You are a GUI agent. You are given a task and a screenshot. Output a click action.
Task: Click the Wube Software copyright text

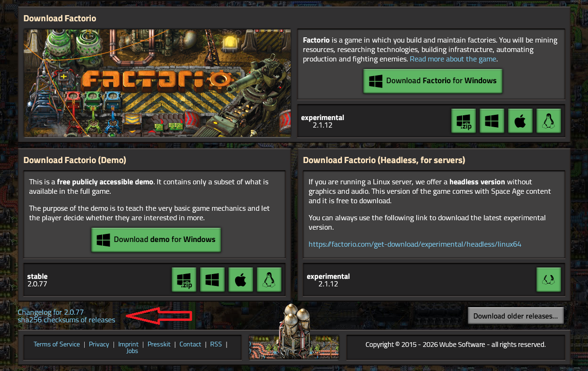tap(456, 345)
